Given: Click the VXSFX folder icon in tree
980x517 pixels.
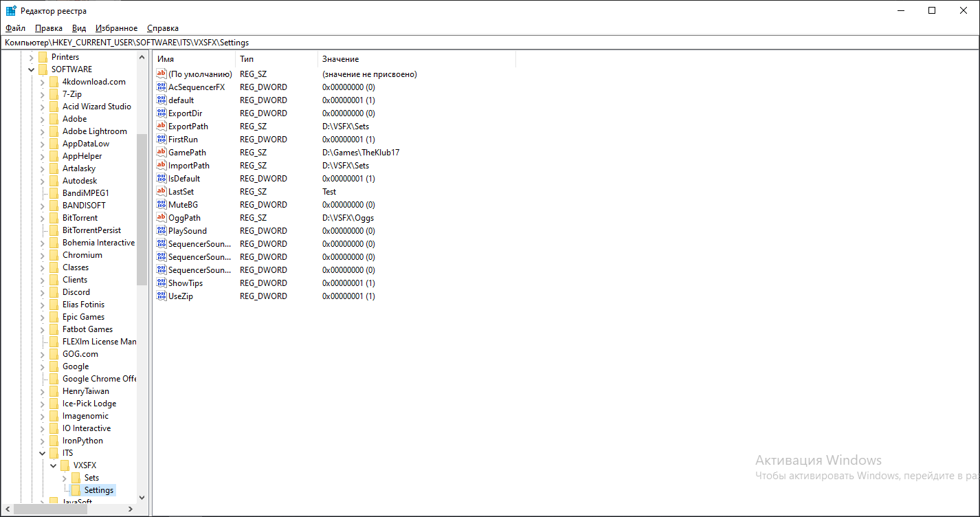Looking at the screenshot, I should tap(65, 465).
